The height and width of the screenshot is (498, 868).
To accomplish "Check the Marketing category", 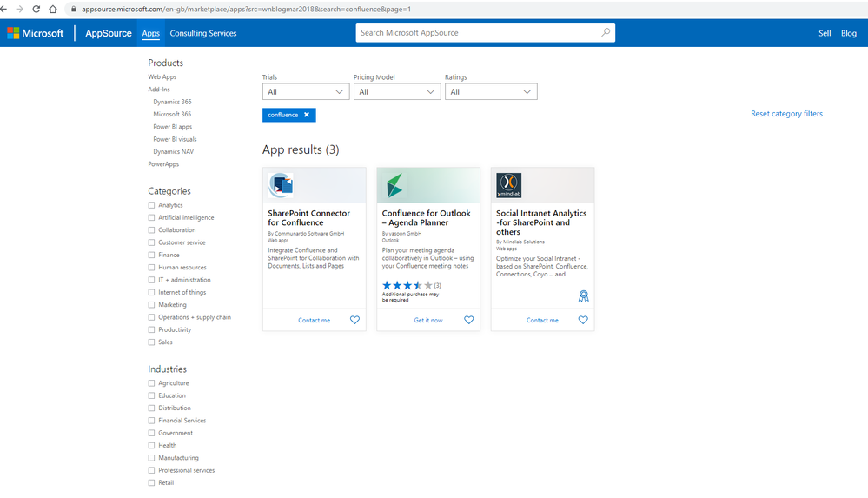I will click(x=151, y=305).
